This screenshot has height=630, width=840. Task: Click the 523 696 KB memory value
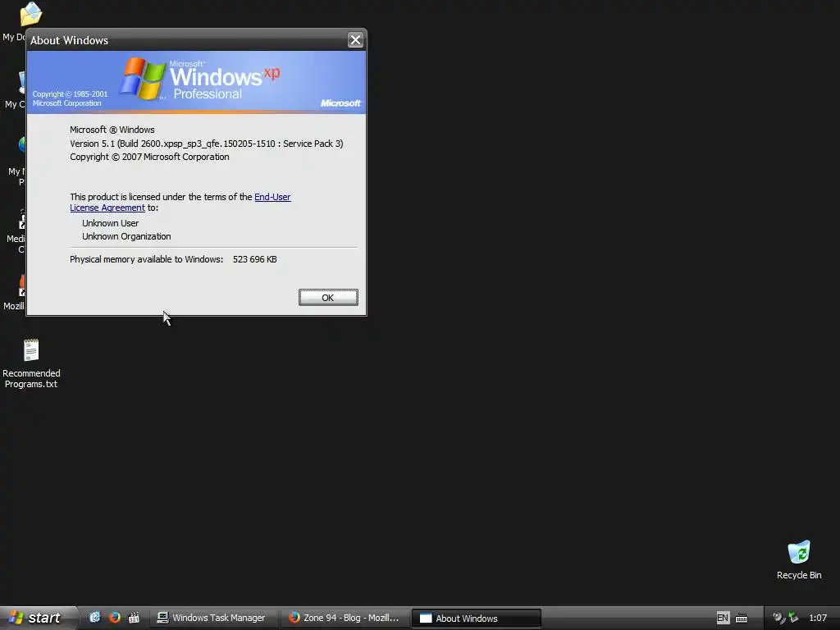(255, 259)
